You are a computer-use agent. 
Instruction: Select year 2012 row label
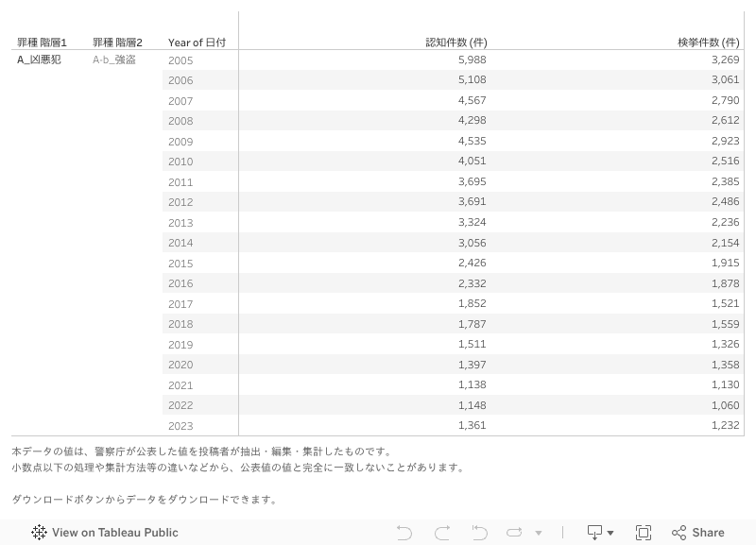(x=180, y=202)
